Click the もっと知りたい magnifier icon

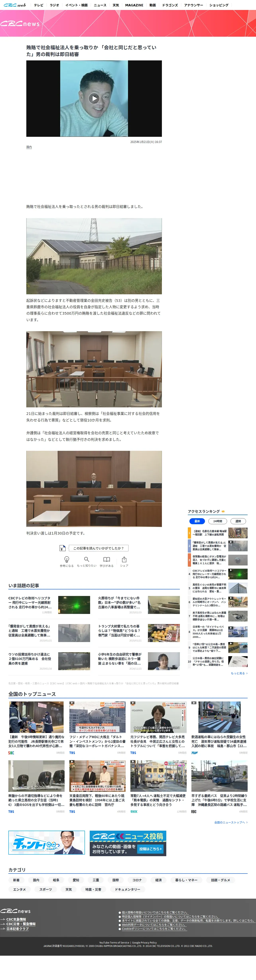(87, 559)
